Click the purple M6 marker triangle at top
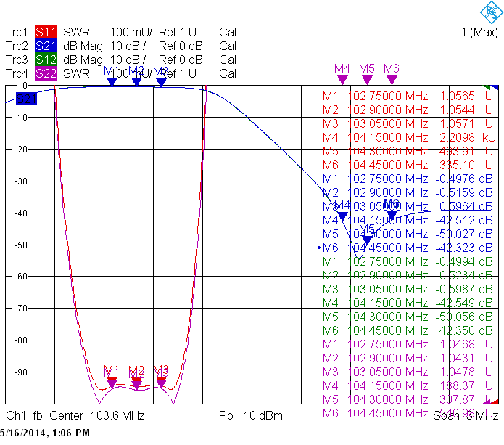 [x=392, y=80]
